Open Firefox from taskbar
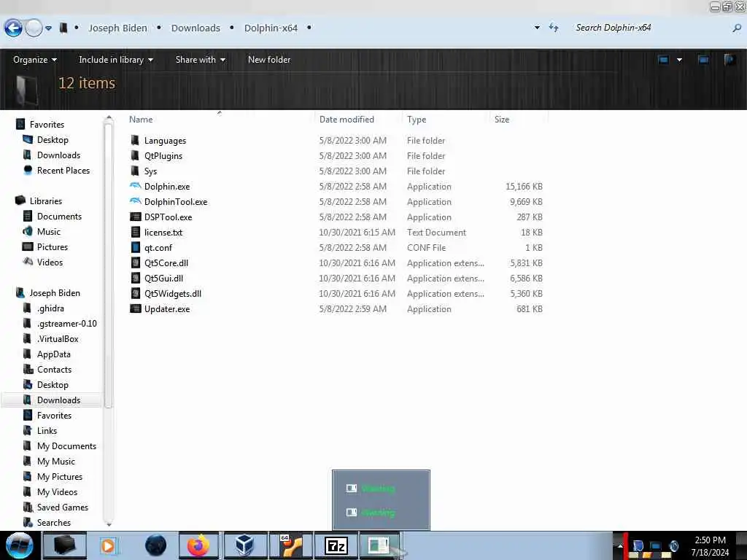 tap(198, 545)
